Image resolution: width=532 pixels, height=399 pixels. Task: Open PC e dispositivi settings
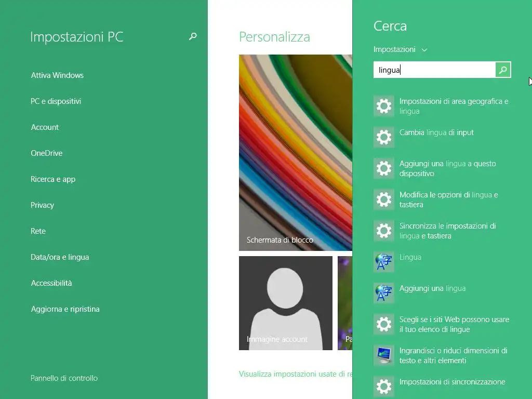[56, 101]
